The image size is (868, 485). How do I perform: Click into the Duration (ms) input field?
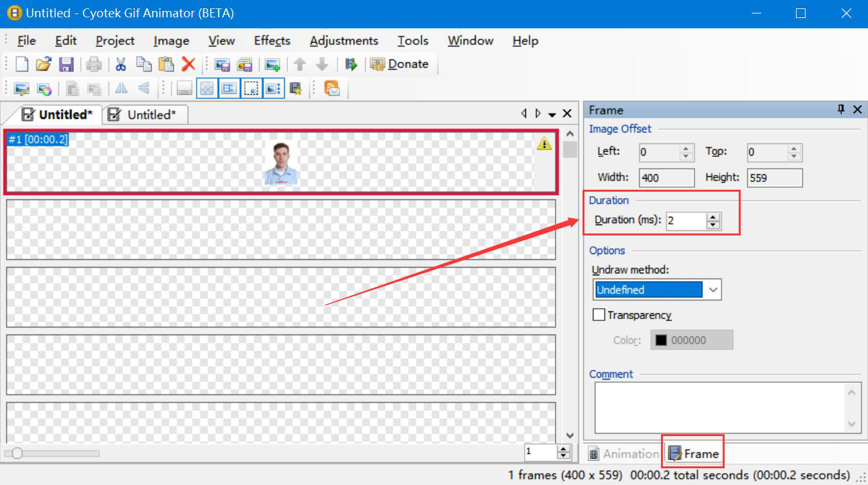(x=687, y=221)
